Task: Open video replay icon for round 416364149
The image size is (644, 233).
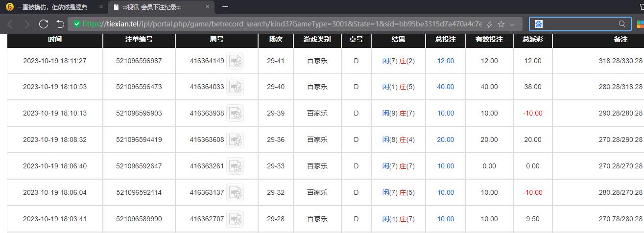Action: [x=235, y=61]
